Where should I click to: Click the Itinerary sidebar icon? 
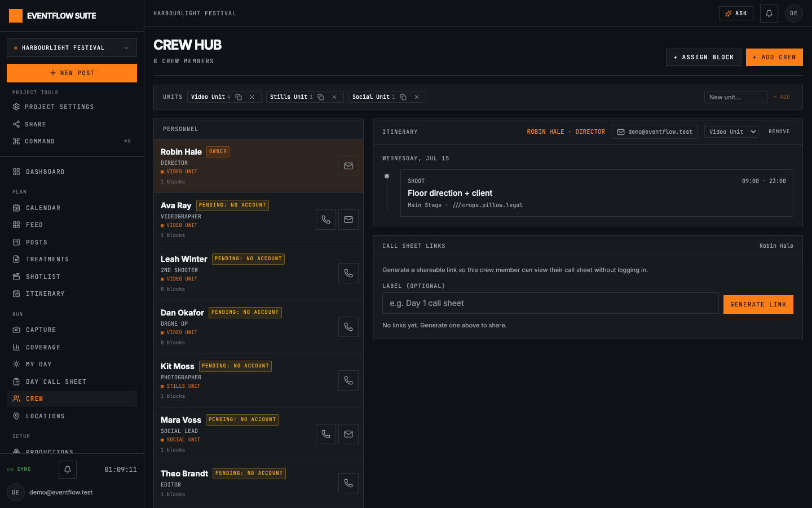tap(16, 294)
